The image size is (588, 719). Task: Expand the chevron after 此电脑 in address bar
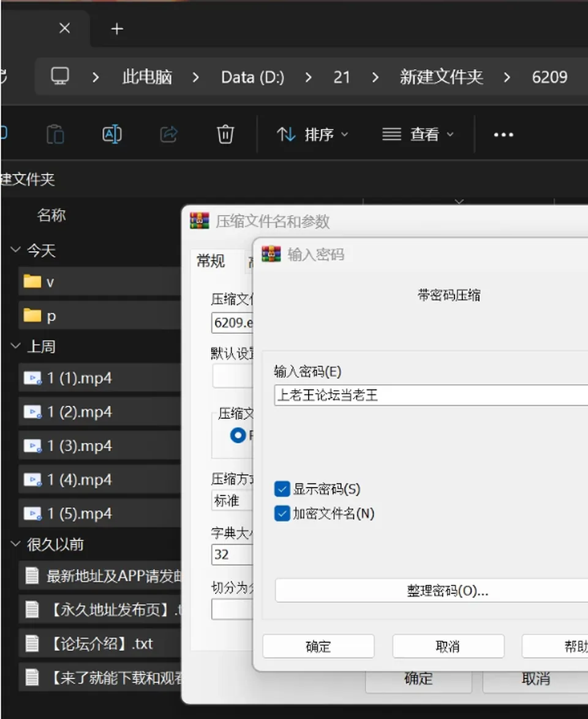coord(196,77)
